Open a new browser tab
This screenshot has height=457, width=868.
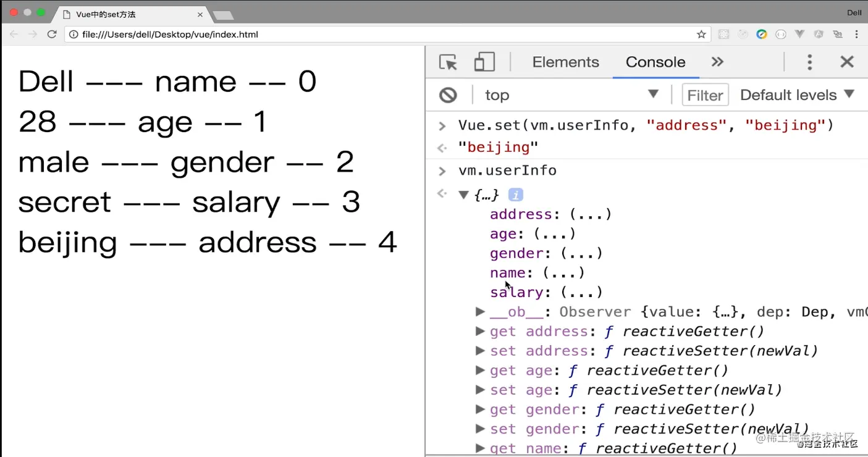(222, 15)
